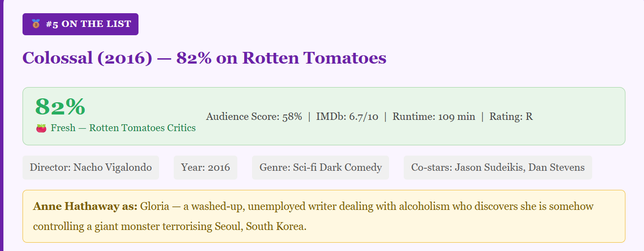
Task: Click the word "Gloria" in the role description
Action: (154, 206)
